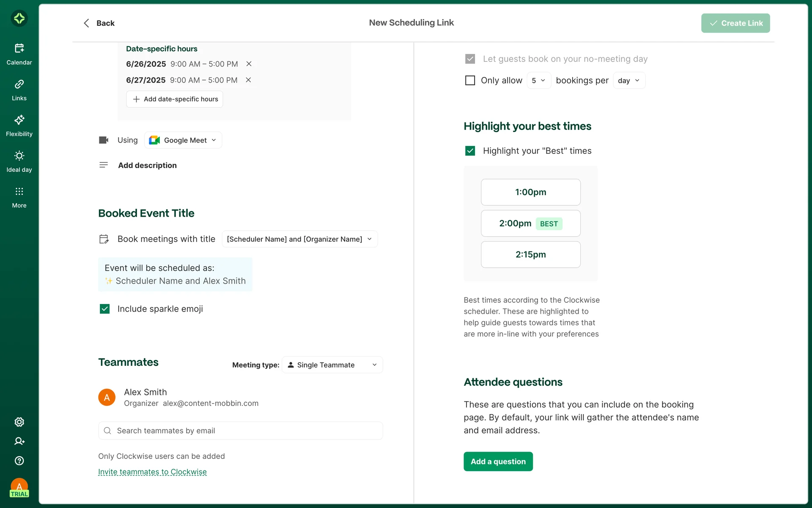Click the invite user icon
Image resolution: width=812 pixels, height=508 pixels.
pos(19,441)
